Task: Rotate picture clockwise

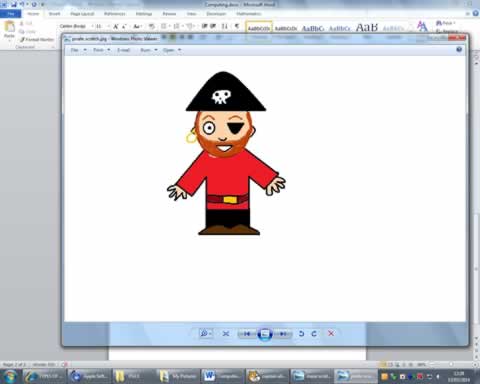Action: [x=314, y=334]
